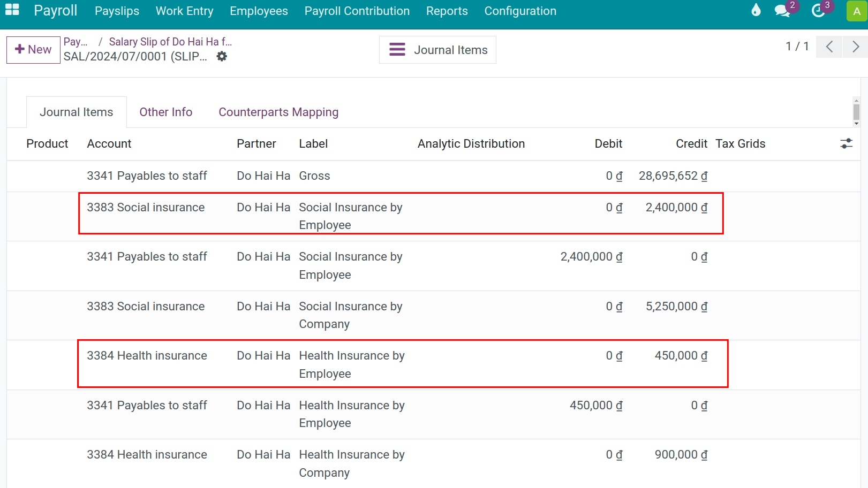Screen dimensions: 868x488
Task: Click the Label column header
Action: tap(313, 143)
